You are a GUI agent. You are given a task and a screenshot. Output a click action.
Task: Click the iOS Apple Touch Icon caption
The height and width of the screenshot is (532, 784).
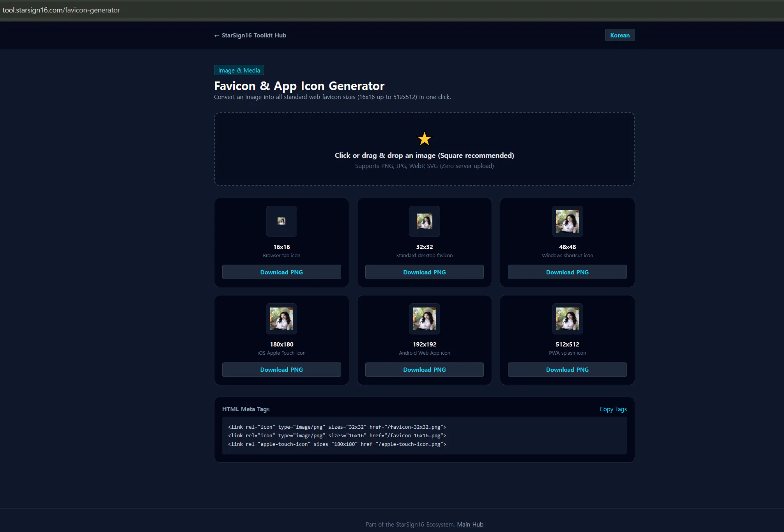tap(281, 353)
